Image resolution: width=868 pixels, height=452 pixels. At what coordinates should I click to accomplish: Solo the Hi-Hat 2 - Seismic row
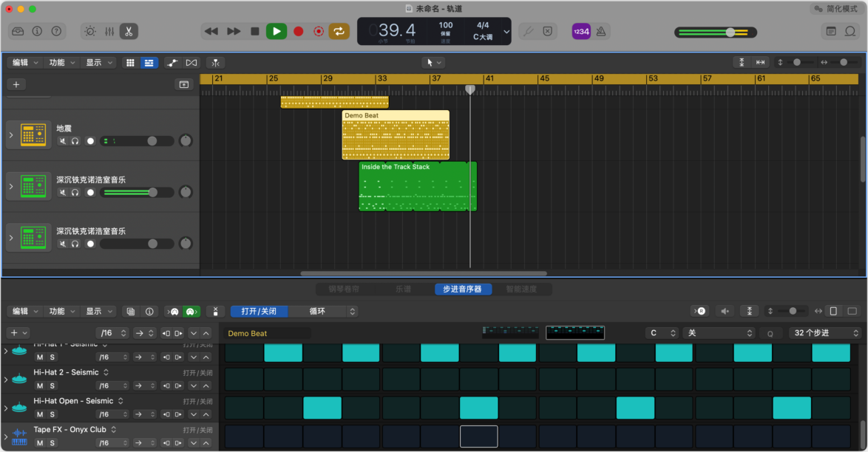tap(52, 386)
